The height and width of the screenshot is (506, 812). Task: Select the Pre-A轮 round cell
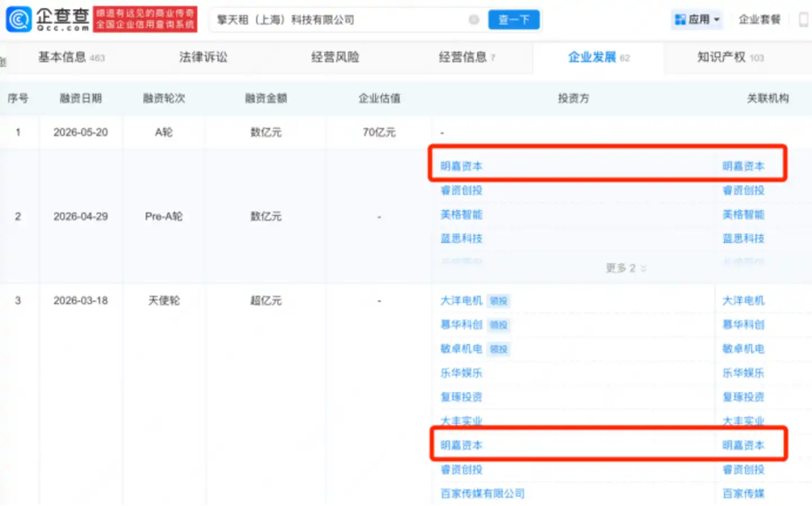[164, 216]
